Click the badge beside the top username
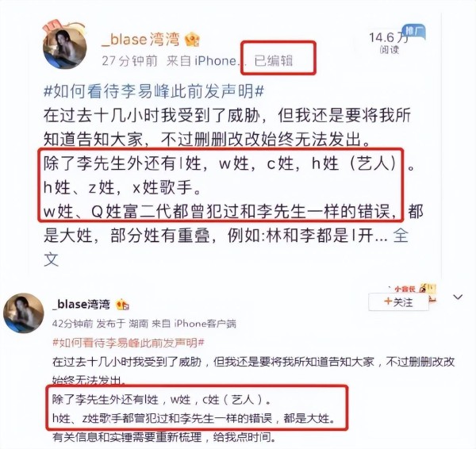The image size is (476, 449). click(x=193, y=39)
